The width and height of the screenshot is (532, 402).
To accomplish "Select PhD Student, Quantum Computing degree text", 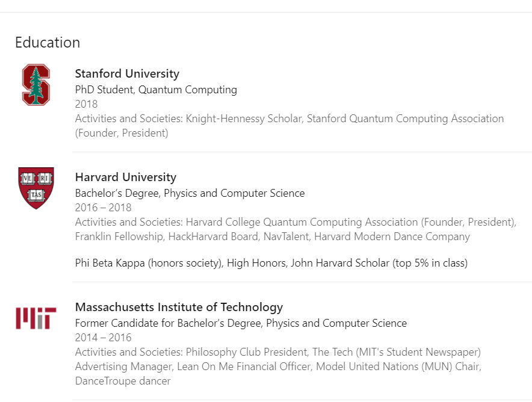I will pos(156,90).
